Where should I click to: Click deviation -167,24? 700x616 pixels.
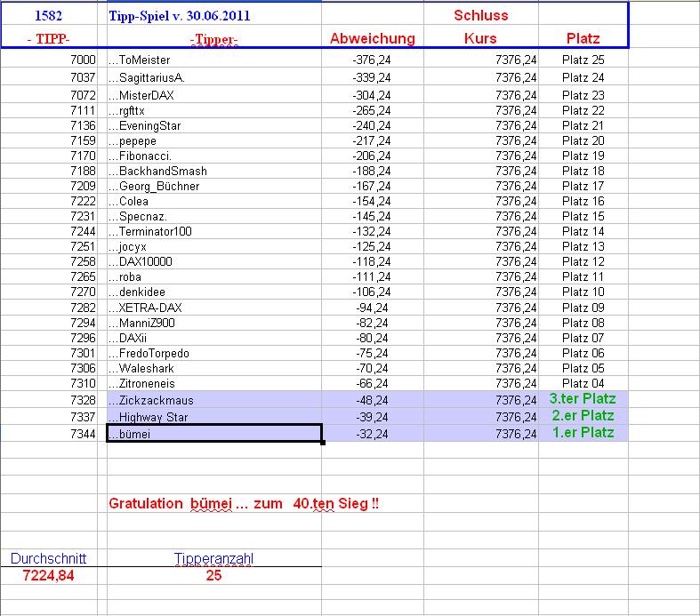tap(372, 186)
